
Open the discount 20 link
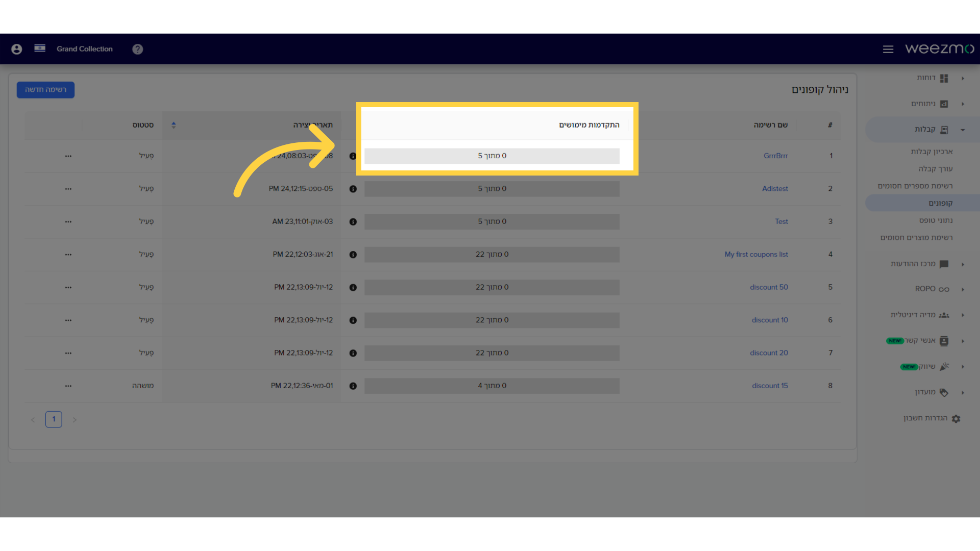point(769,353)
